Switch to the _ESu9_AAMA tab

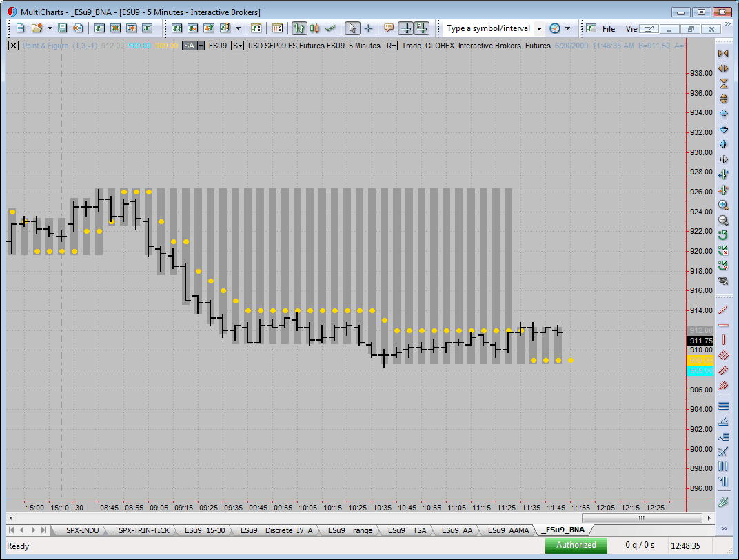point(507,530)
